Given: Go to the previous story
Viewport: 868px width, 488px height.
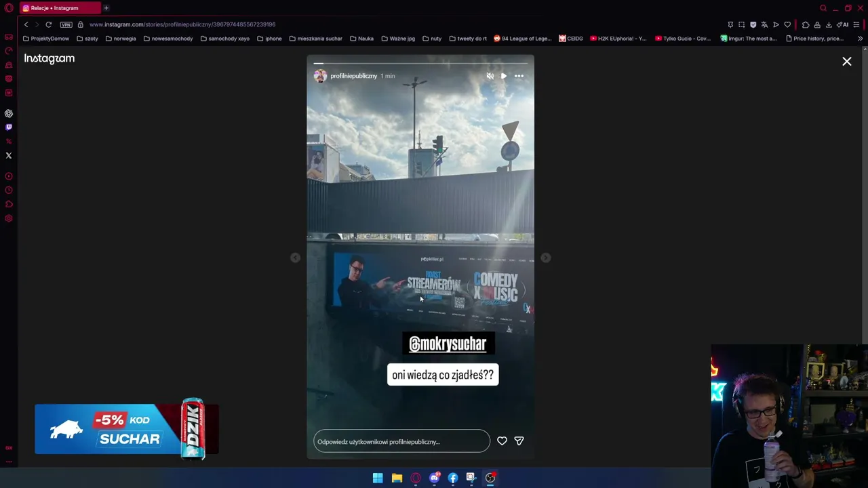Looking at the screenshot, I should [295, 258].
